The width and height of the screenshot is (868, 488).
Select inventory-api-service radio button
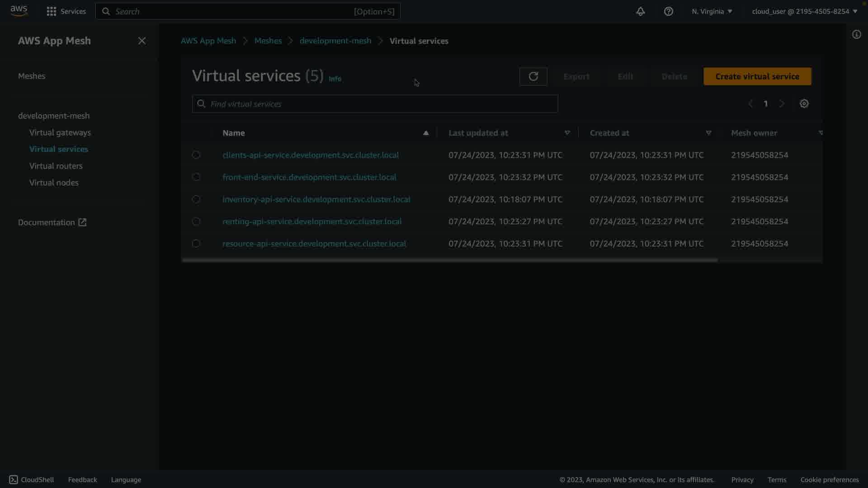click(x=196, y=199)
